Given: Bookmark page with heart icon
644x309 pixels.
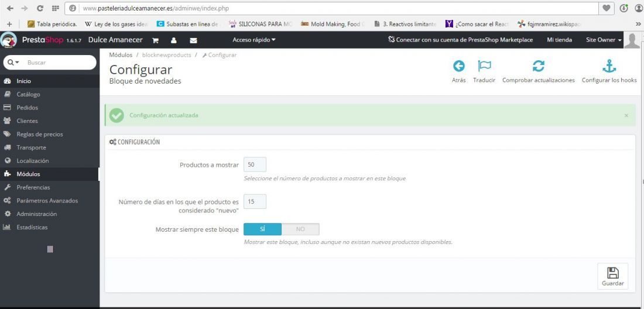Looking at the screenshot, I should tap(606, 8).
